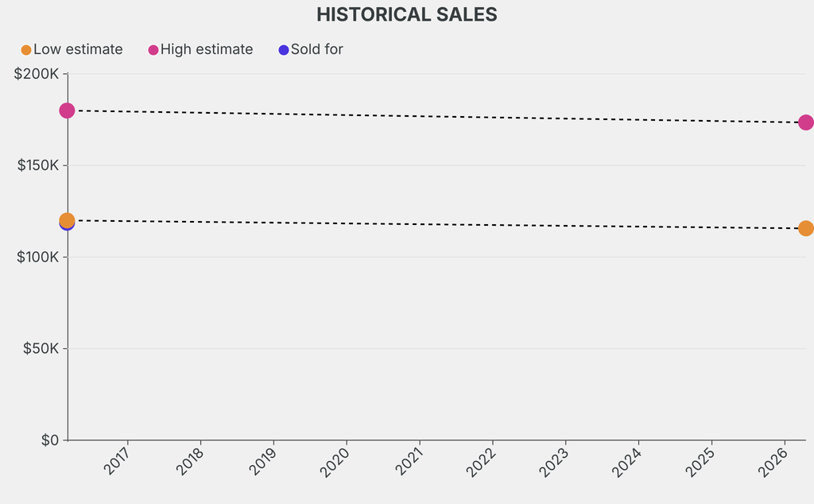This screenshot has height=504, width=814.
Task: Click the 2020 x-axis year label
Action: point(336,461)
